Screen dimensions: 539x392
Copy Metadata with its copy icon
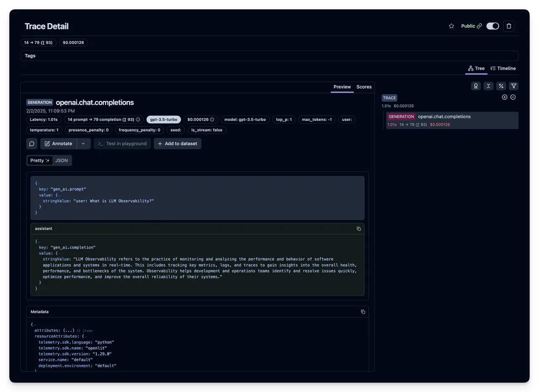[363, 312]
